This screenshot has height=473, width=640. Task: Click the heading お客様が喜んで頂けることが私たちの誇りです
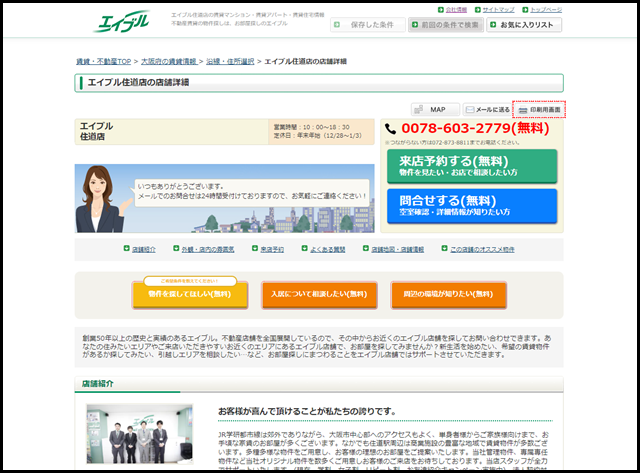click(307, 411)
